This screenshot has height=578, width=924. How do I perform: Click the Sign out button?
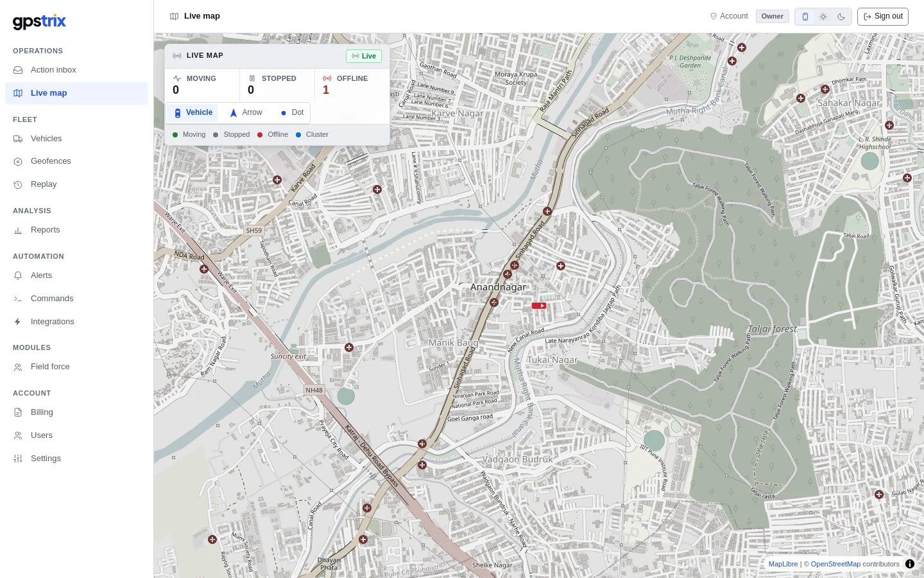883,17
